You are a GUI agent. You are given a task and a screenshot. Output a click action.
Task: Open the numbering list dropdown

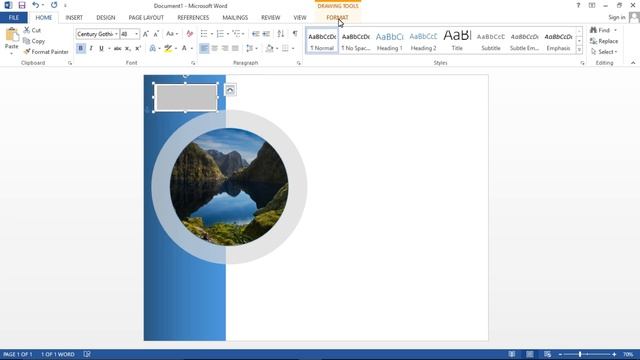click(228, 34)
